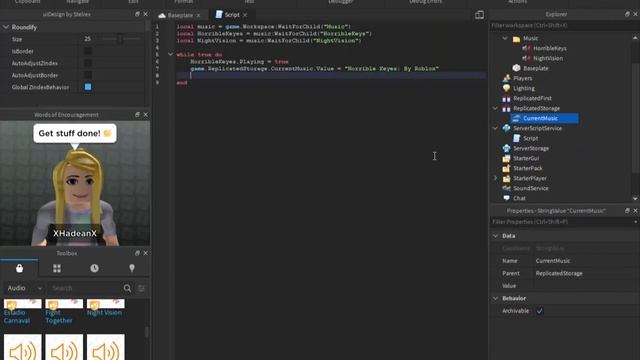Image resolution: width=640 pixels, height=360 pixels.
Task: Select the Lighting service icon
Action: pos(507,88)
